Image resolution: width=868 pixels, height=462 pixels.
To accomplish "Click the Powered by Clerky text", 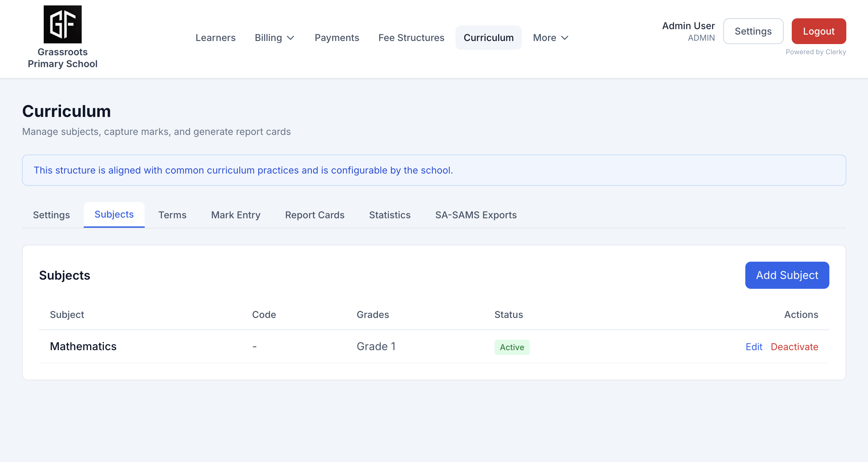I will [x=816, y=52].
